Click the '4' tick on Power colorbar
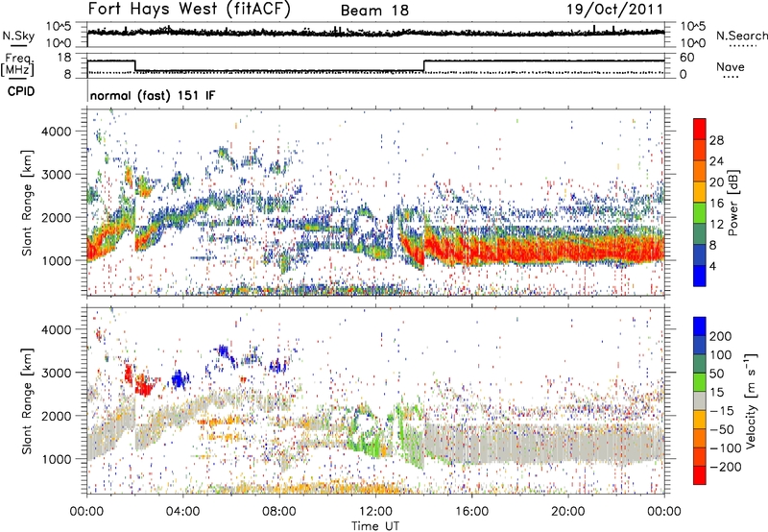Image resolution: width=768 pixels, height=532 pixels. point(712,266)
